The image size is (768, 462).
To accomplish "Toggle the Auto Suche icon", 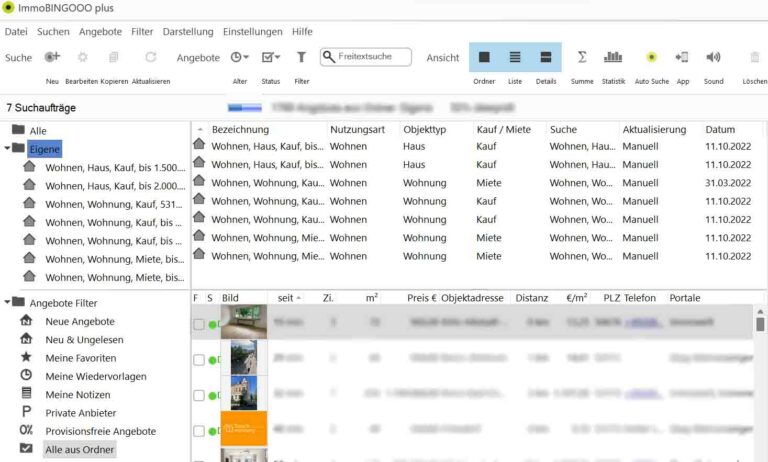I will coord(651,58).
